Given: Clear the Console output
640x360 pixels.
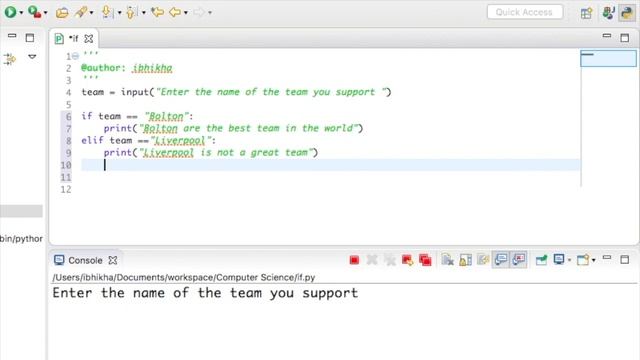Looking at the screenshot, I should pos(447,260).
